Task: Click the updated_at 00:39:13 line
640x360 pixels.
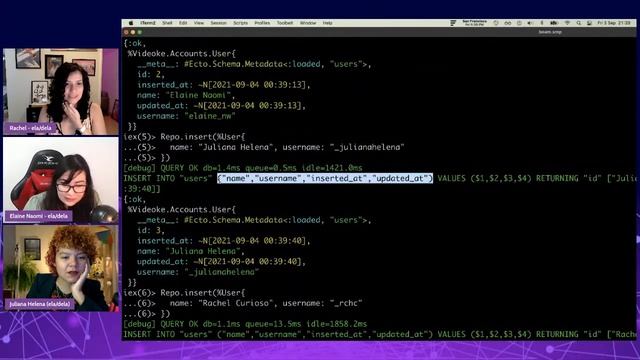Action: click(221, 106)
